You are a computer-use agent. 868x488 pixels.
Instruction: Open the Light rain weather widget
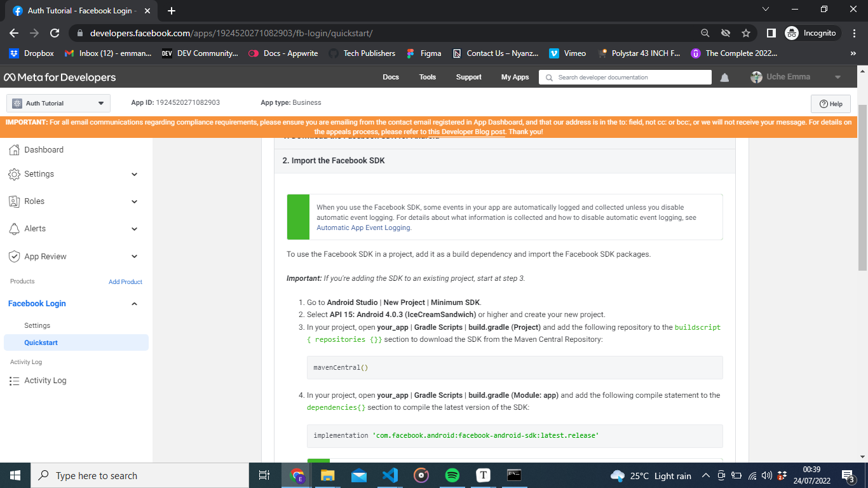pos(651,476)
